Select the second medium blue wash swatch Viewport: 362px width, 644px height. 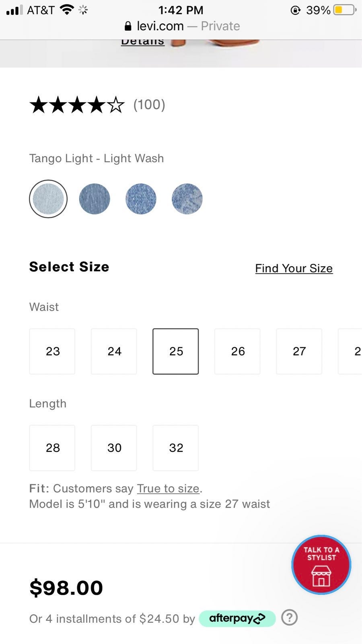(x=95, y=199)
